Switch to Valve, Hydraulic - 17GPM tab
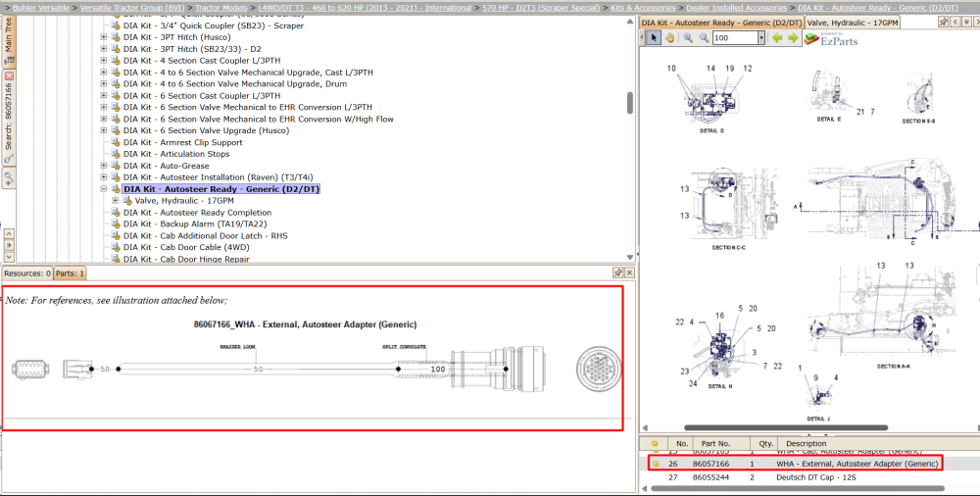The image size is (980, 496). point(852,23)
